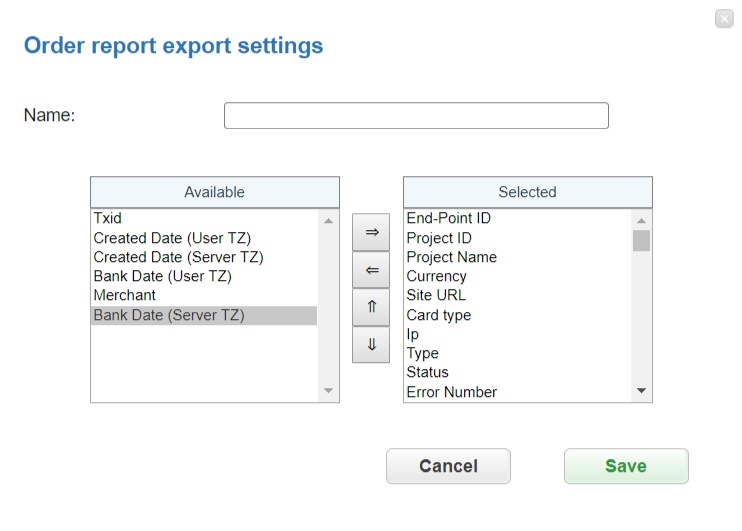The width and height of the screenshot is (742, 531).
Task: Select Bank Date (Server TZ) item
Action: click(169, 315)
